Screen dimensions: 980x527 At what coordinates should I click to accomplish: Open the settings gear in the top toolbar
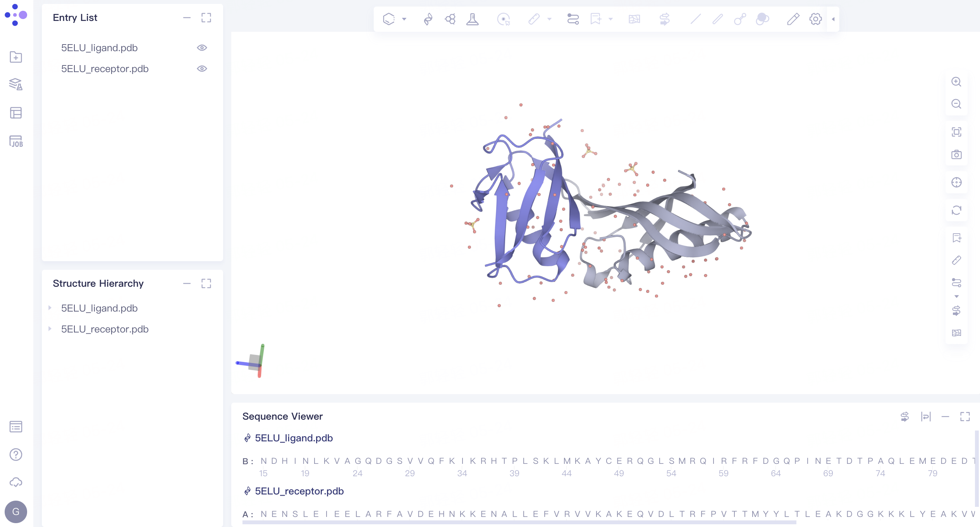tap(815, 19)
